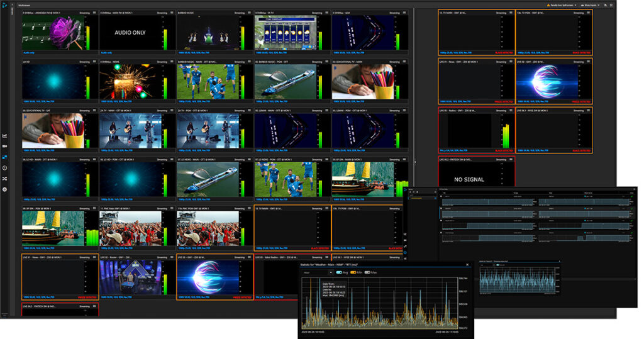This screenshot has width=644, height=339.
Task: Click the shuffle routing icon in sidebar
Action: tap(5, 178)
